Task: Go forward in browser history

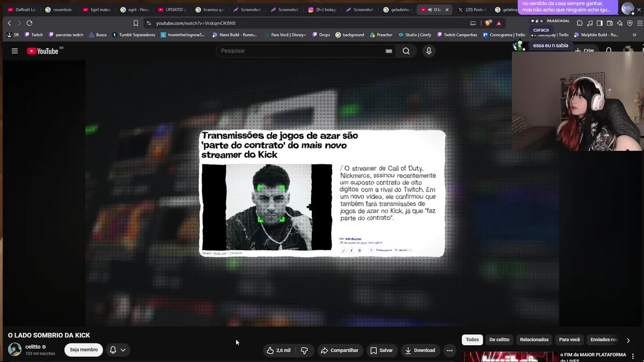Action: tap(19, 23)
